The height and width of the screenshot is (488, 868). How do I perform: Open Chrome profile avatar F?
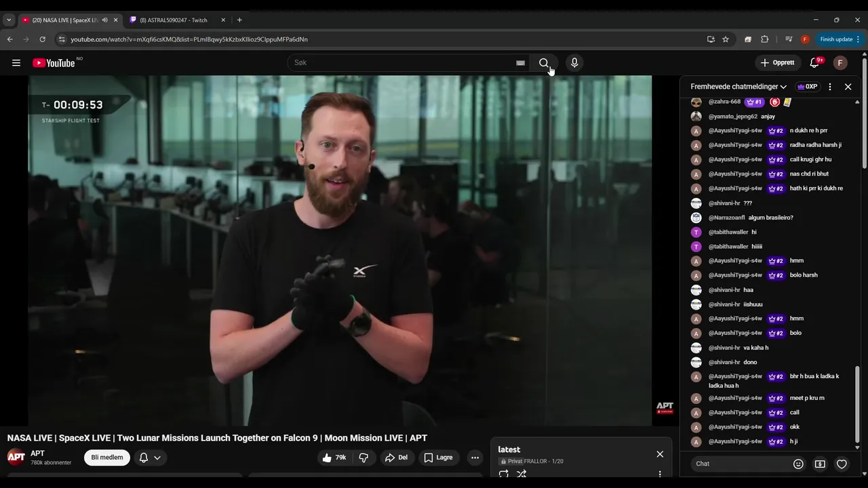(x=805, y=39)
